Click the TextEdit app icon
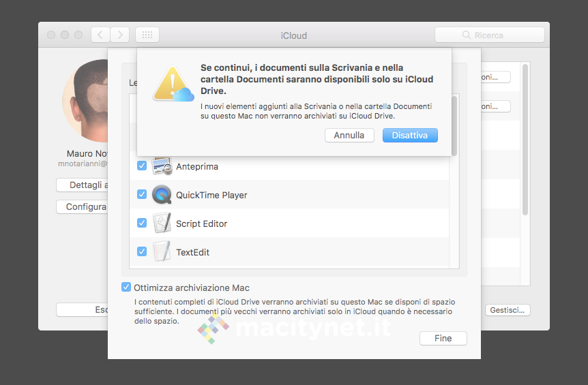588x385 pixels. point(162,251)
